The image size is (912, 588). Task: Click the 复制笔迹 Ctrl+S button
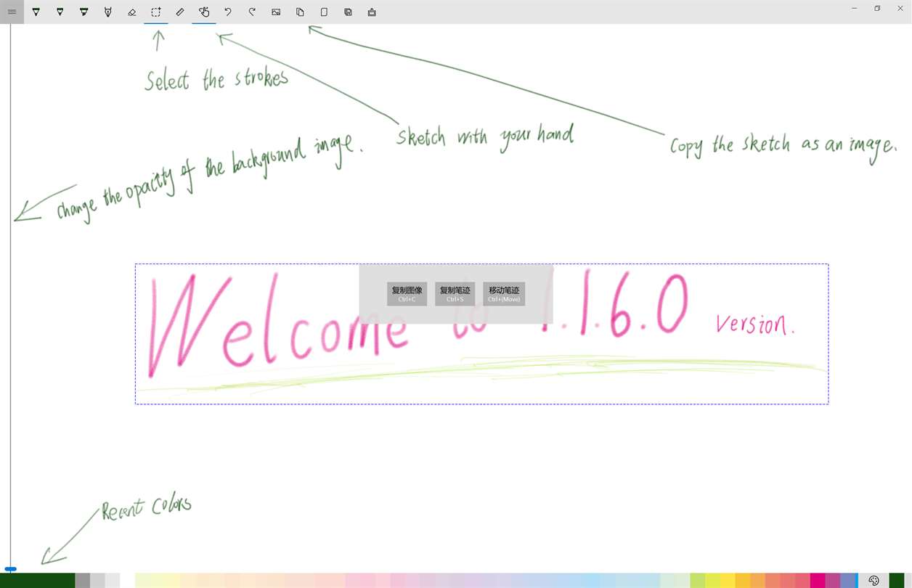[x=455, y=294]
